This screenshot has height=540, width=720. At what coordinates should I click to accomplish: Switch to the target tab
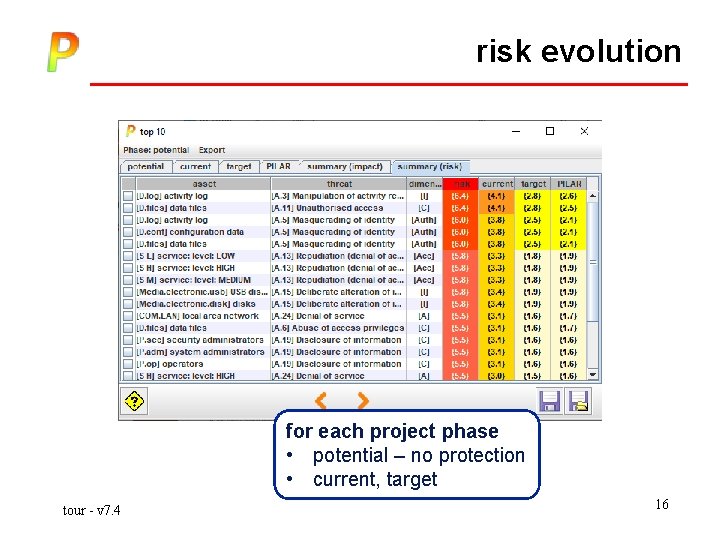coord(238,167)
